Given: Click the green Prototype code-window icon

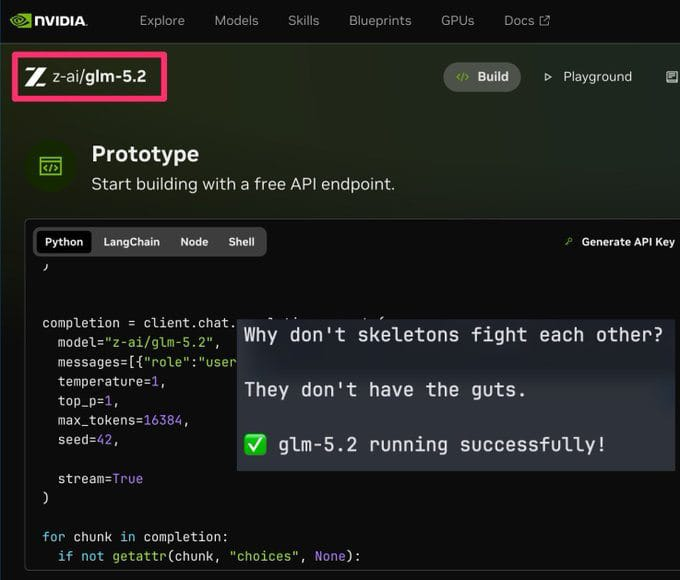Looking at the screenshot, I should tap(51, 167).
